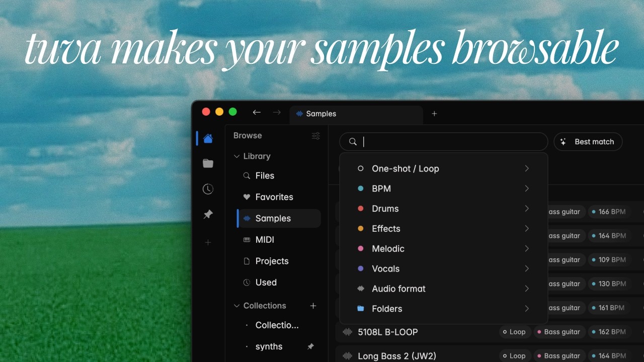Click the magnifier icon in search bar
The width and height of the screenshot is (644, 362).
click(x=353, y=142)
